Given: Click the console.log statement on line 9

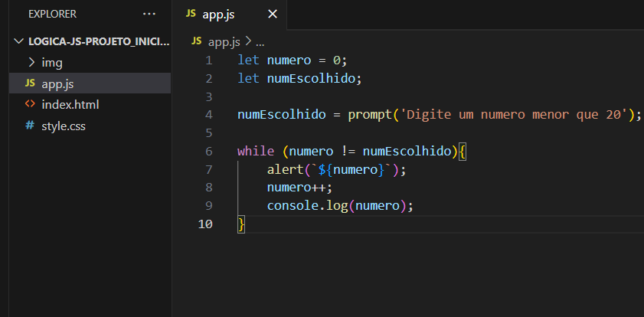Looking at the screenshot, I should 340,206.
